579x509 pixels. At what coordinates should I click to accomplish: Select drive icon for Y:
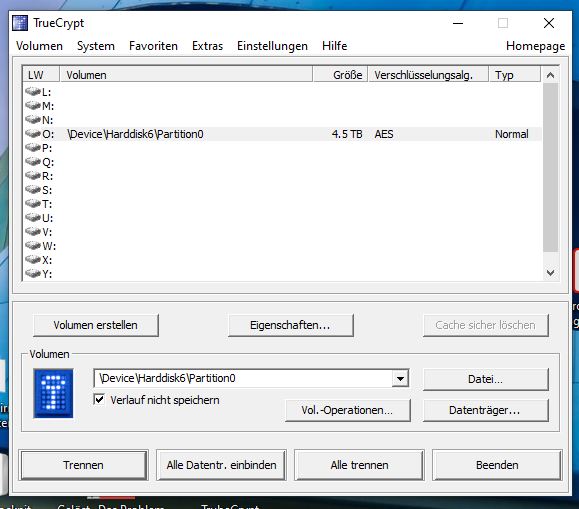pos(33,274)
